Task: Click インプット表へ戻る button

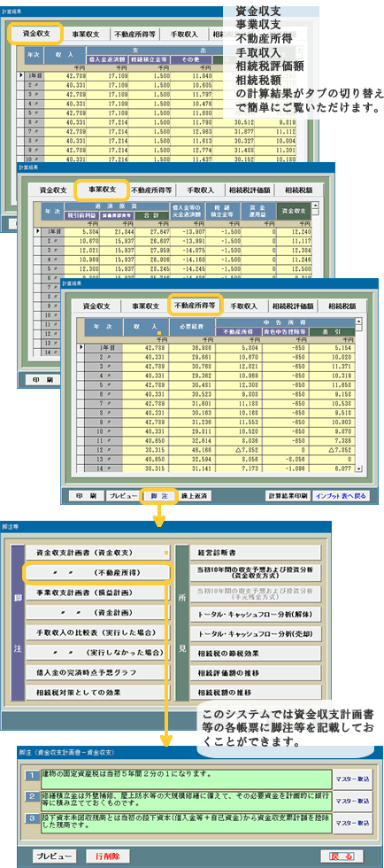Action: click(341, 496)
